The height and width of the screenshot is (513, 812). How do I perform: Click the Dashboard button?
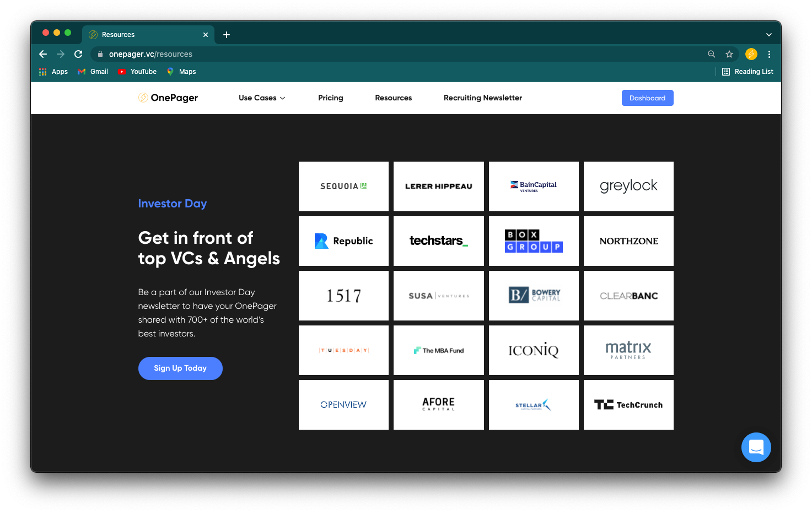click(x=648, y=98)
